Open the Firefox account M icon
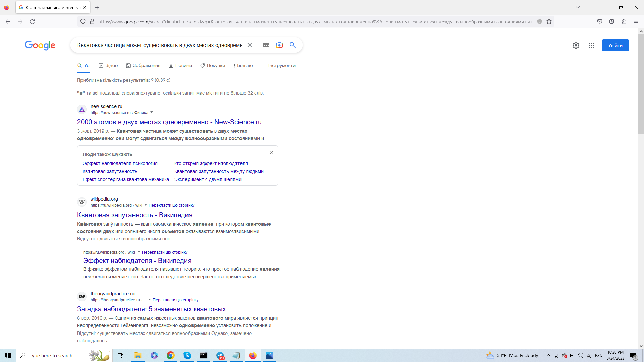Image resolution: width=644 pixels, height=362 pixels. click(x=612, y=22)
